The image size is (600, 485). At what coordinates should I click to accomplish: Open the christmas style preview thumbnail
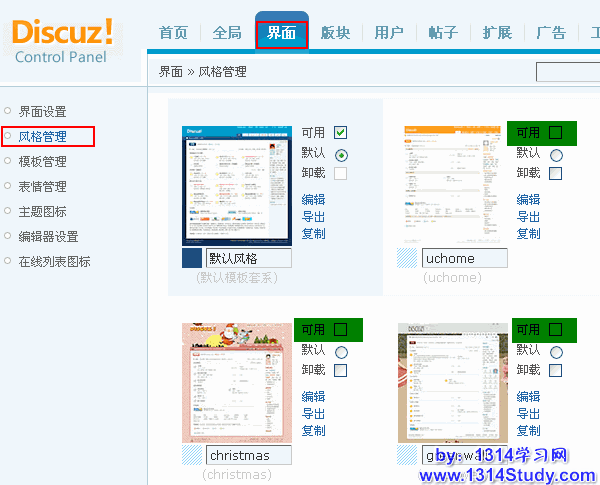[238, 382]
